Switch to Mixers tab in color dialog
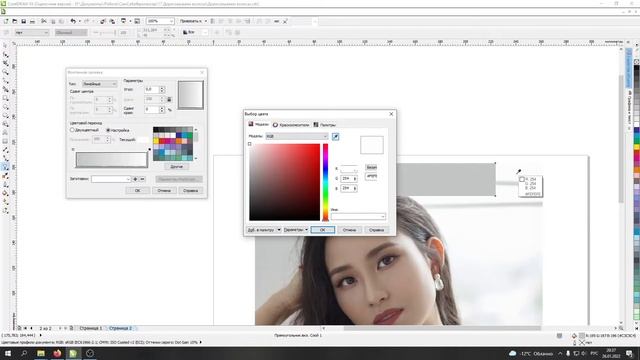Screen dimensions: 640x360 click(x=291, y=124)
